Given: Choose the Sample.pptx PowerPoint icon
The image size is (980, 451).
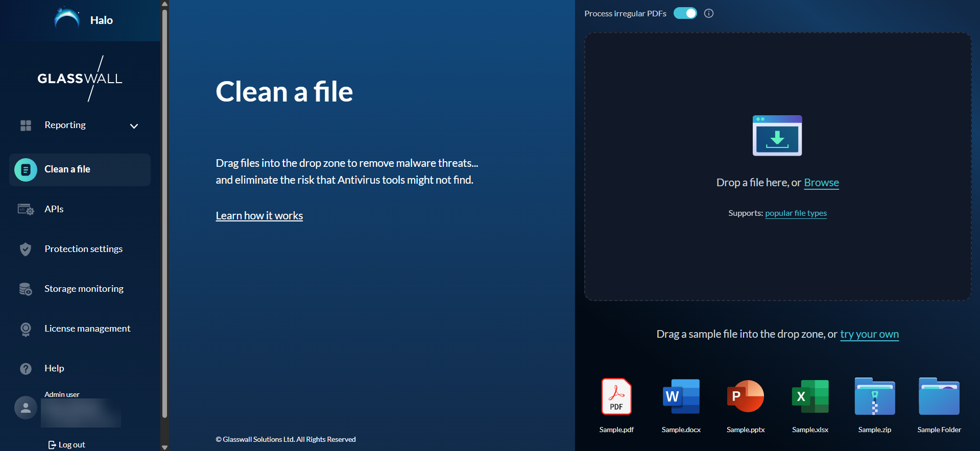Looking at the screenshot, I should click(746, 396).
